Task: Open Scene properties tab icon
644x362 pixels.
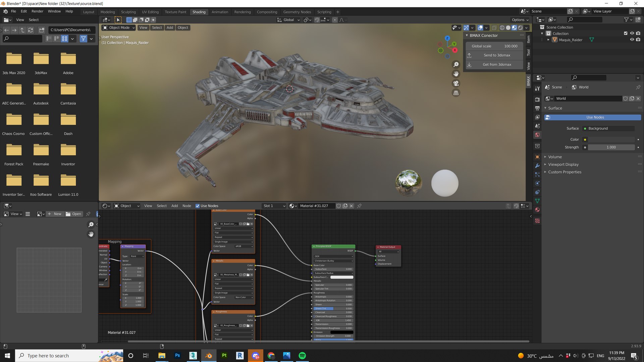Action: [x=537, y=126]
